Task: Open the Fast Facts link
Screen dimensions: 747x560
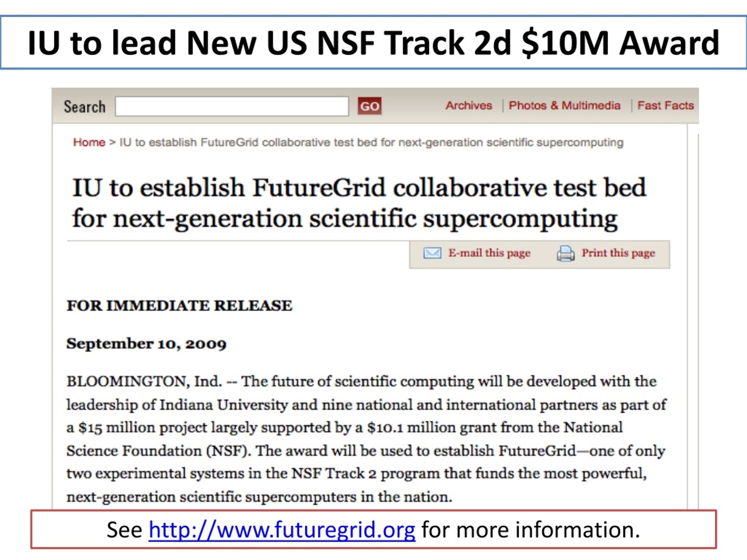Action: coord(665,105)
